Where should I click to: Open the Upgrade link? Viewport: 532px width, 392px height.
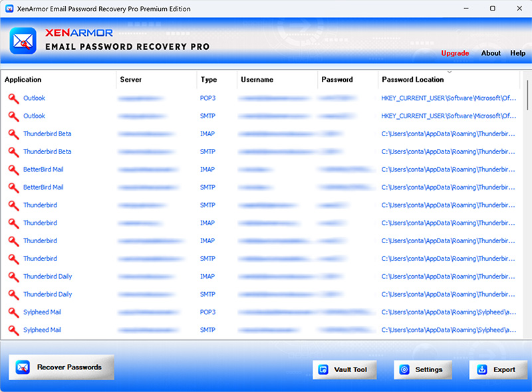click(455, 53)
